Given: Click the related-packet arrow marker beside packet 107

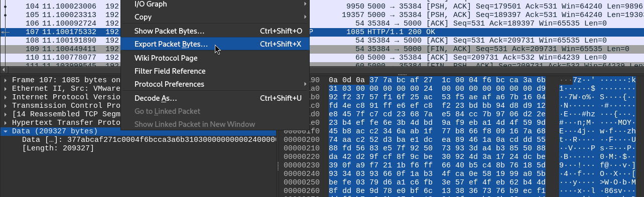Looking at the screenshot, I should tap(5, 32).
